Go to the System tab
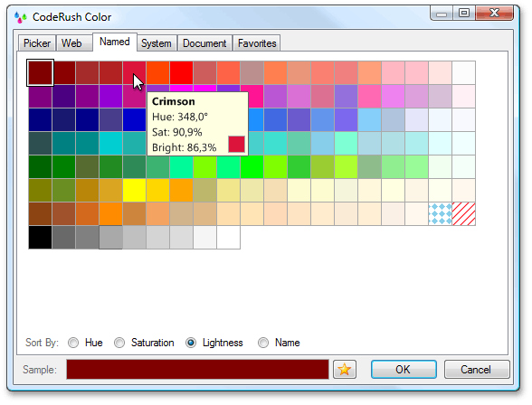The width and height of the screenshot is (532, 405). click(156, 43)
